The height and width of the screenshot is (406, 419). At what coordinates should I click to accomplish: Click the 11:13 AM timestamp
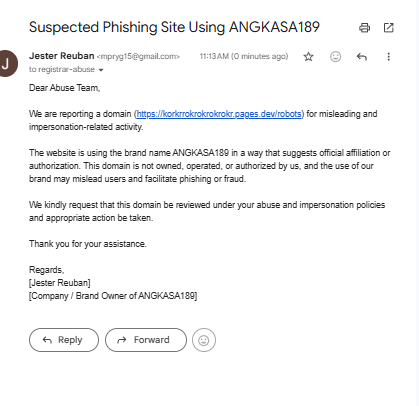244,56
